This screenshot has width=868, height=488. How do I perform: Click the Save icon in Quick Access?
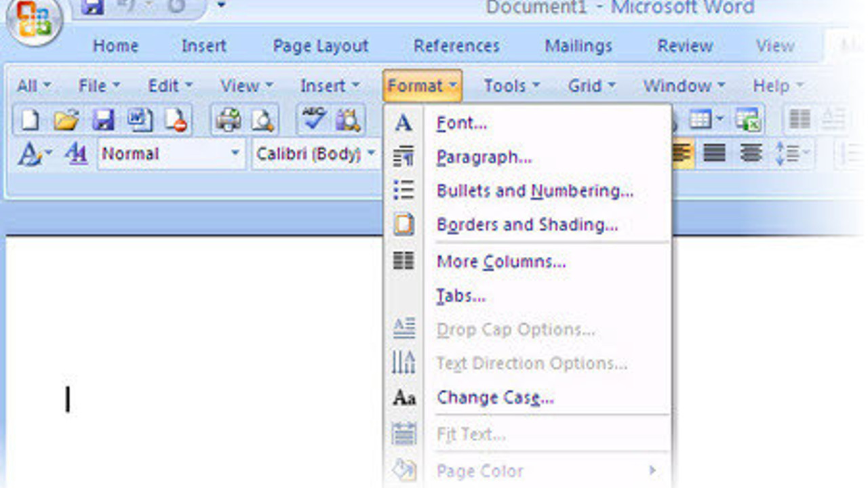[92, 7]
